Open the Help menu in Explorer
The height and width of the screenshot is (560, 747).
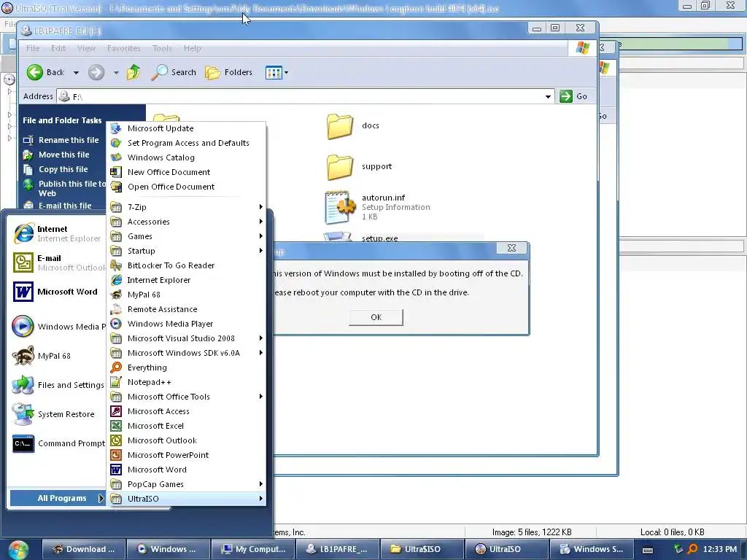click(193, 48)
